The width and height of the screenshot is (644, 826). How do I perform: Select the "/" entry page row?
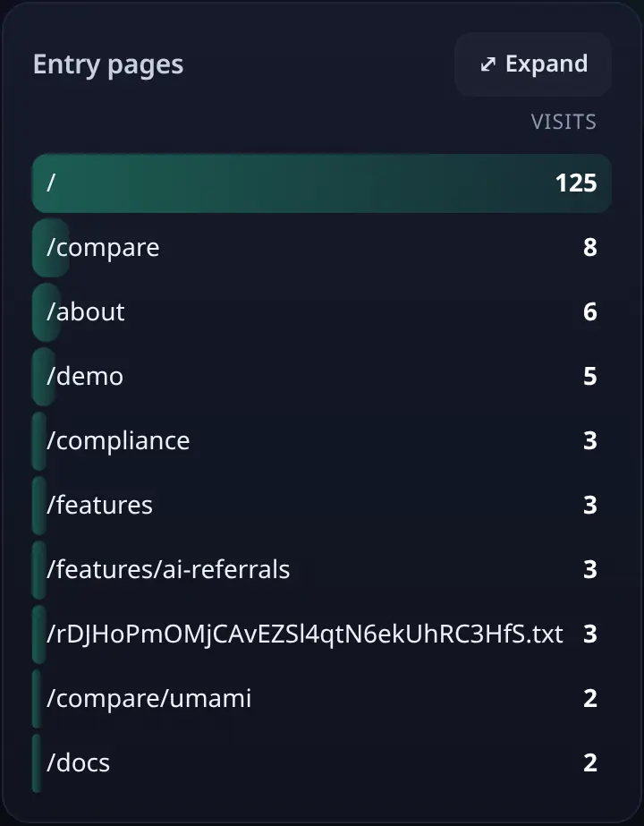click(322, 183)
